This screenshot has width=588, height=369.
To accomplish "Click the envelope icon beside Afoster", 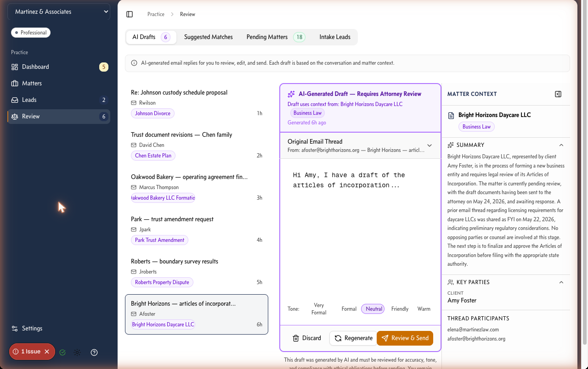I will coord(134,314).
